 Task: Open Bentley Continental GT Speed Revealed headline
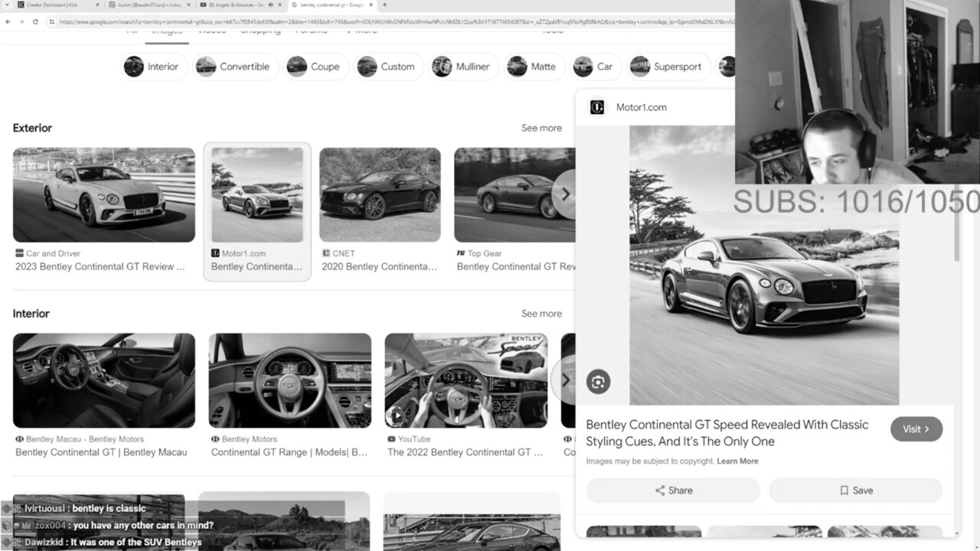coord(727,433)
